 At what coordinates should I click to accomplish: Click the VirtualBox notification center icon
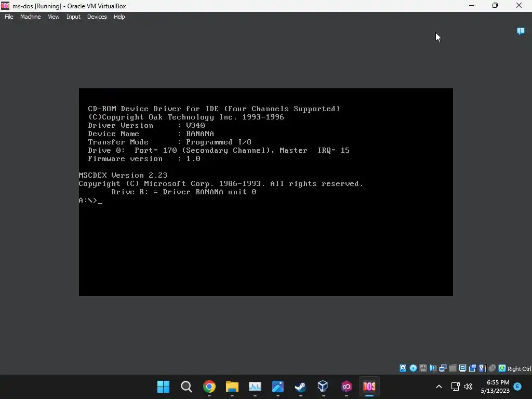click(x=521, y=31)
